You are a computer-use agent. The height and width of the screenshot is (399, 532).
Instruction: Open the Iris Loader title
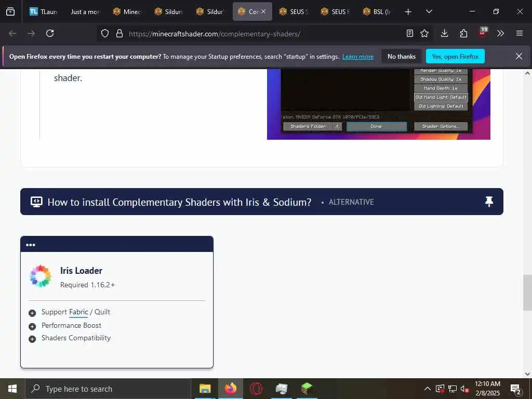click(x=81, y=270)
